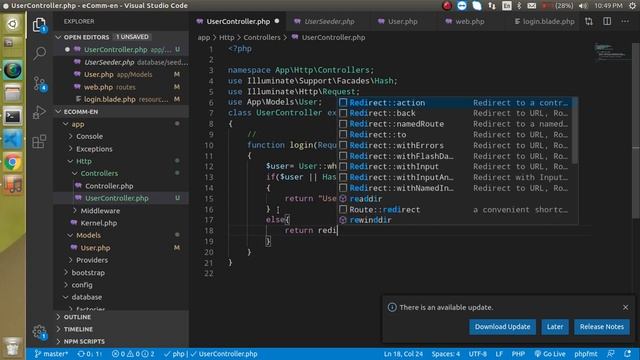Open the notifications bell in status bar
The height and width of the screenshot is (360, 640).
(627, 354)
